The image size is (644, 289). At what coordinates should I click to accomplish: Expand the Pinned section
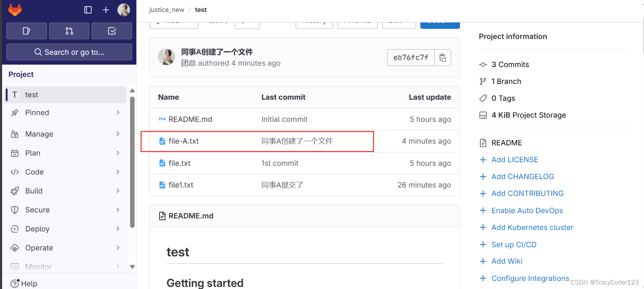click(66, 113)
